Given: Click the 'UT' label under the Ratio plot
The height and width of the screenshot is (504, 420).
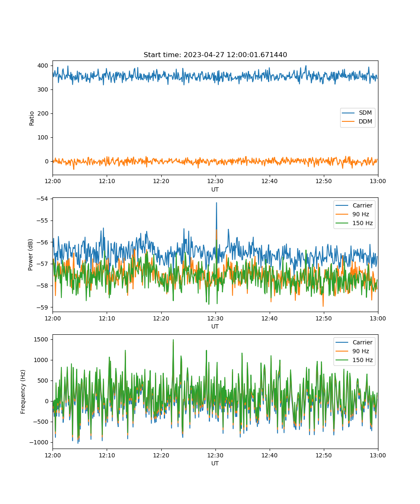Looking at the screenshot, I should pyautogui.click(x=215, y=189).
